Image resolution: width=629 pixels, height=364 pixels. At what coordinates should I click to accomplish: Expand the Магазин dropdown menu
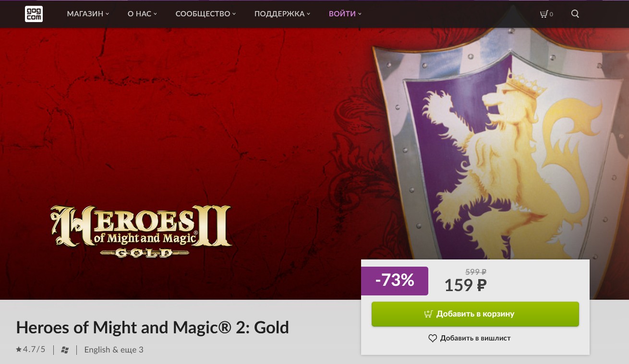(x=88, y=14)
